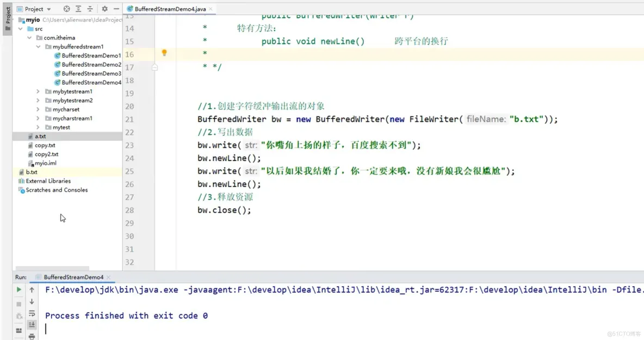Click the Expand All icon in Project panel
Viewport: 644px width, 340px height.
(78, 9)
